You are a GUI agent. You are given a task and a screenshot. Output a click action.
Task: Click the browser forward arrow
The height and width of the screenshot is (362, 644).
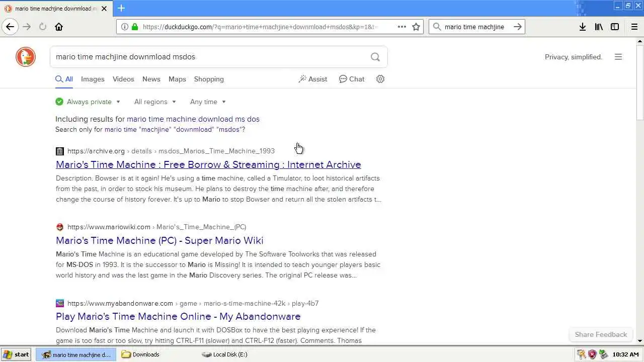tap(27, 27)
